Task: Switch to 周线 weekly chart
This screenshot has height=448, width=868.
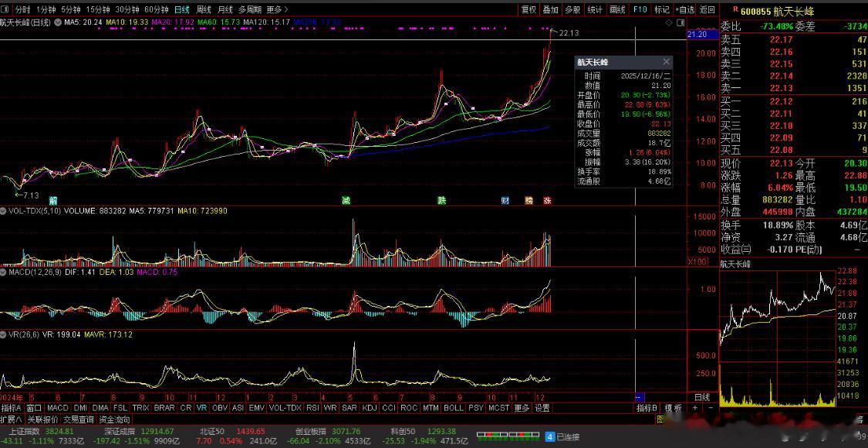Action: click(204, 9)
